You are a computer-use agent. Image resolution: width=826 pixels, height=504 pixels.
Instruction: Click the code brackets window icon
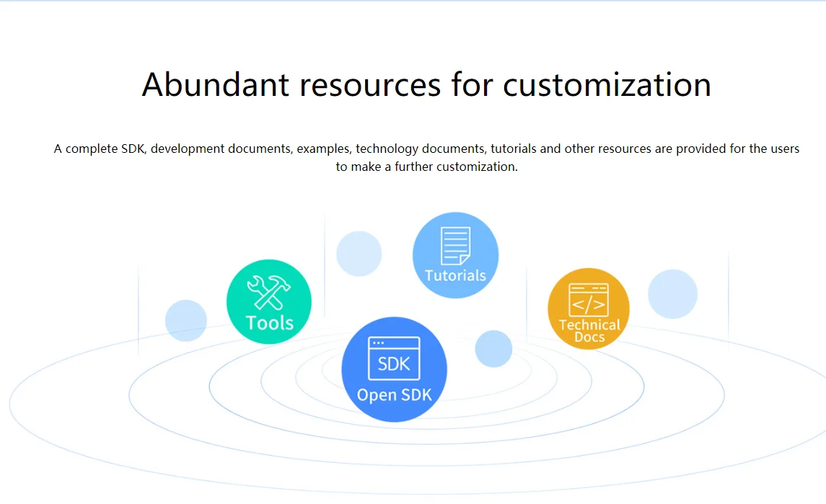click(588, 300)
